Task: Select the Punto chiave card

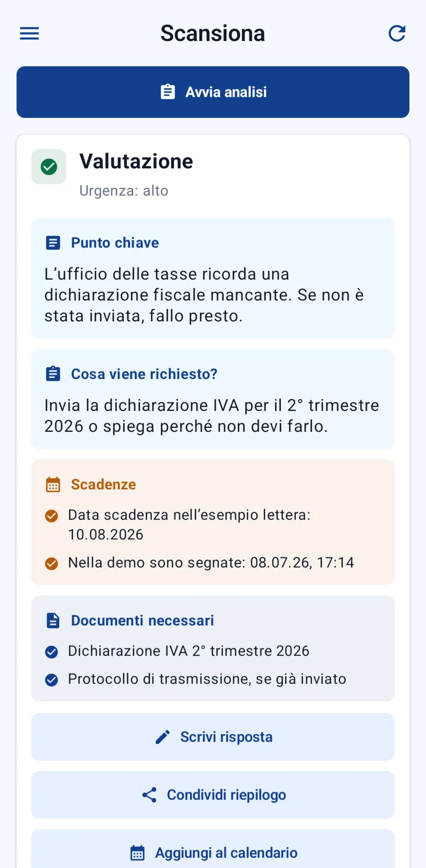Action: [213, 278]
